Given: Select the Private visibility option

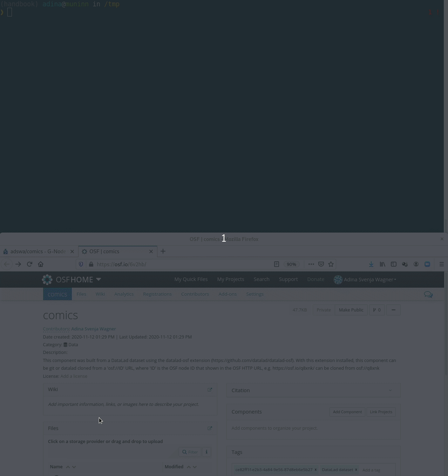Looking at the screenshot, I should tap(324, 310).
